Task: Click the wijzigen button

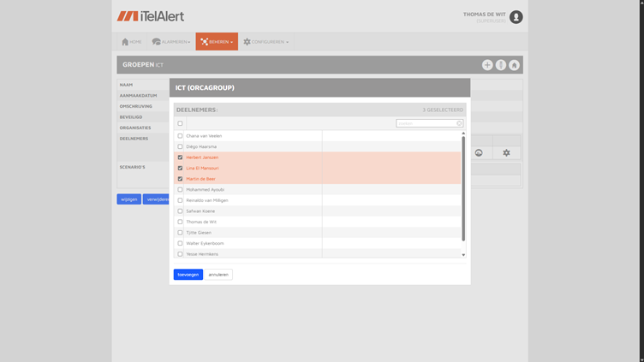Action: [x=129, y=199]
